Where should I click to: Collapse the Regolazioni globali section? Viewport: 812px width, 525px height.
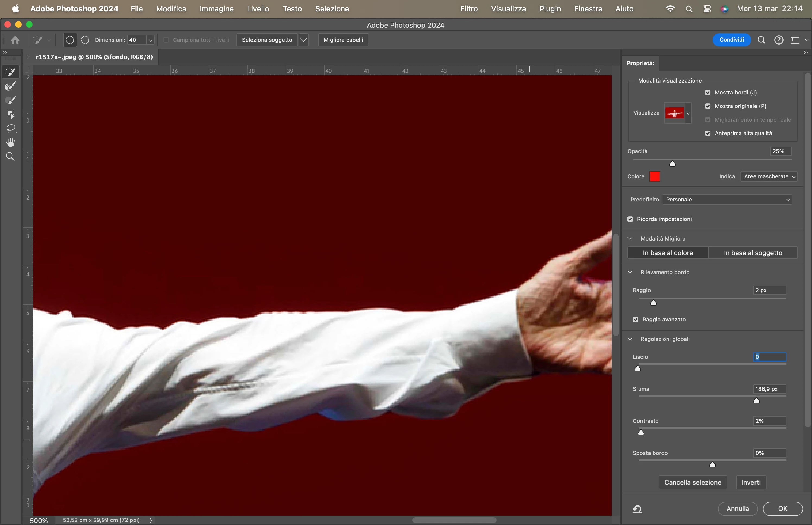tap(630, 339)
